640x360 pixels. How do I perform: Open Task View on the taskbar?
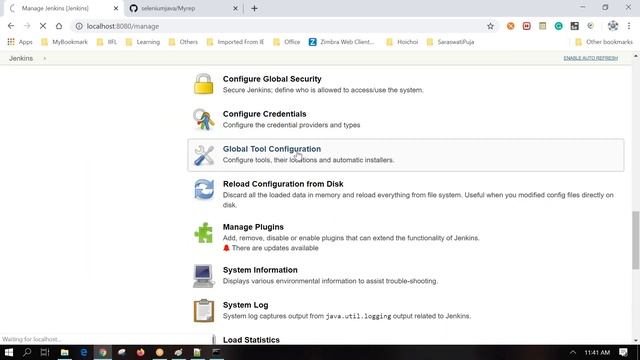[45, 352]
